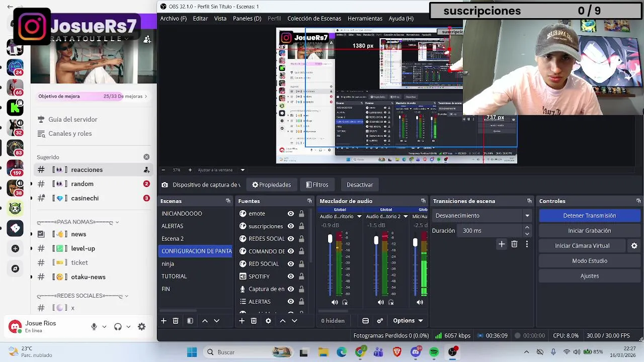This screenshot has width=644, height=362.
Task: Open the Herramientas menu
Action: [365, 19]
